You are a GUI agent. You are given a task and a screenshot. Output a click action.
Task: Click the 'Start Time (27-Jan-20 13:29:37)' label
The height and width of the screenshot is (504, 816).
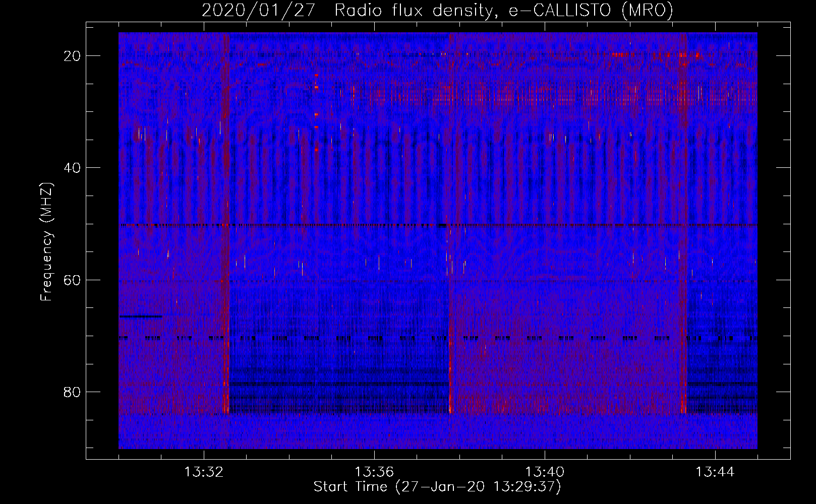tap(437, 487)
